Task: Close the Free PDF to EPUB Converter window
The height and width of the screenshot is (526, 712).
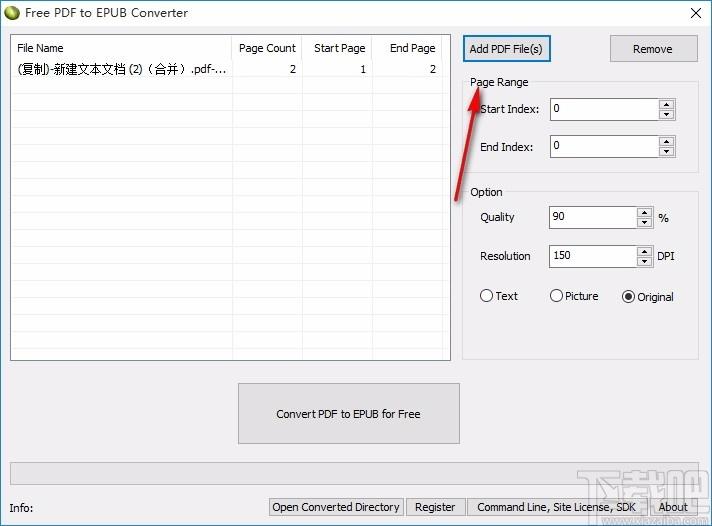Action: click(696, 13)
